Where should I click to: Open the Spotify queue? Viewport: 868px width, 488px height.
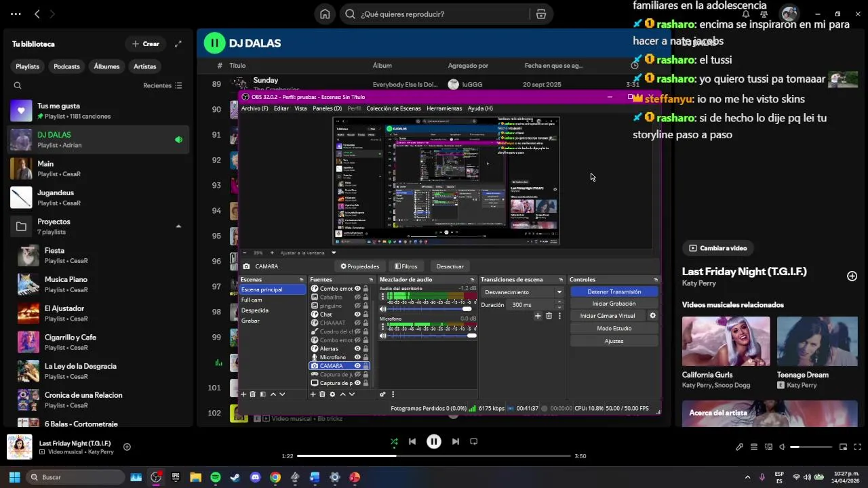pos(754,447)
